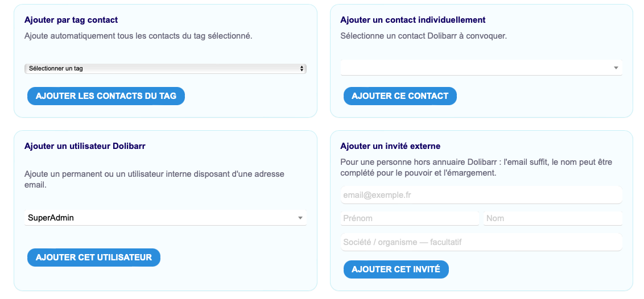Focus the email@exemple.fr input field
644x299 pixels.
pos(481,195)
